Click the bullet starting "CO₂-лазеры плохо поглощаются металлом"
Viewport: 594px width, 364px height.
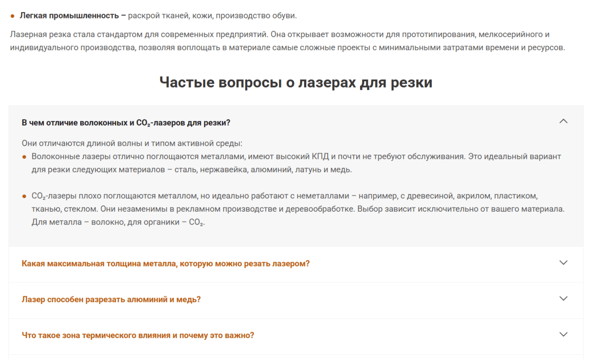[x=298, y=209]
